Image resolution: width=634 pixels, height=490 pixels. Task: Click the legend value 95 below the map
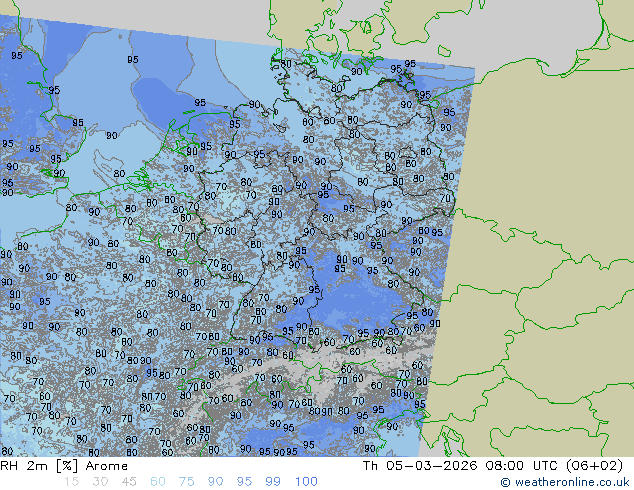244,482
